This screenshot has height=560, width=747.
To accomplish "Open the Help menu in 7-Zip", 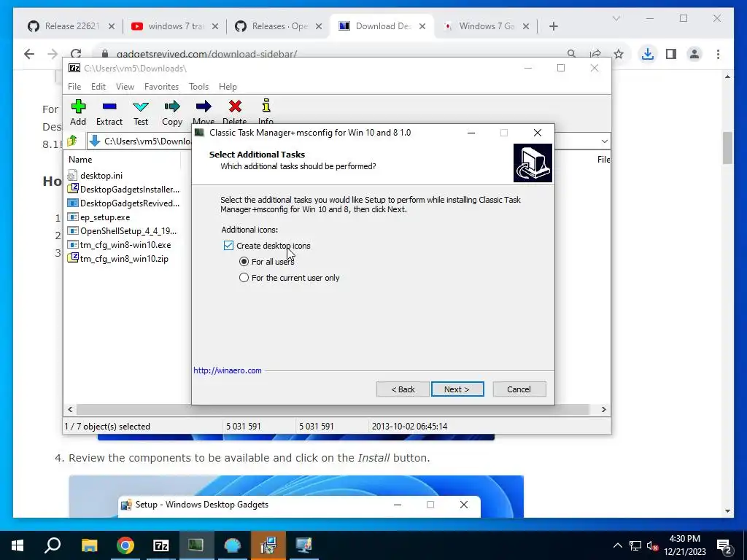I will pos(228,87).
